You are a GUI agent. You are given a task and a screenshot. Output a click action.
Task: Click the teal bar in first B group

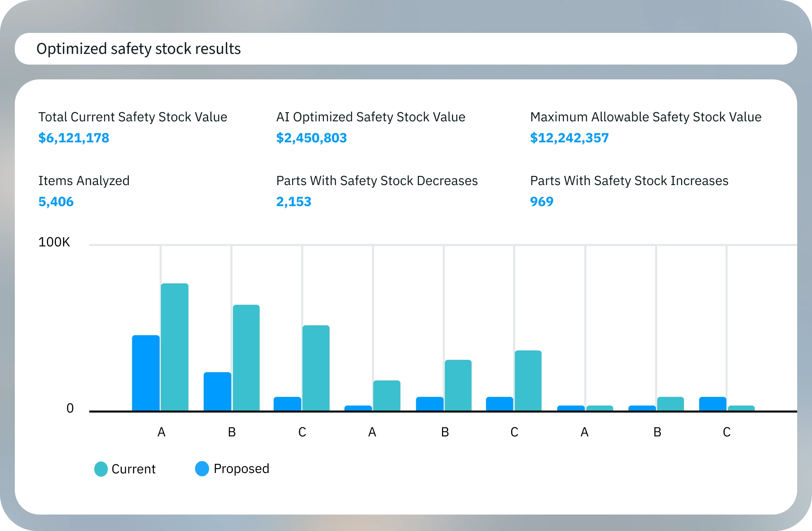pos(246,357)
